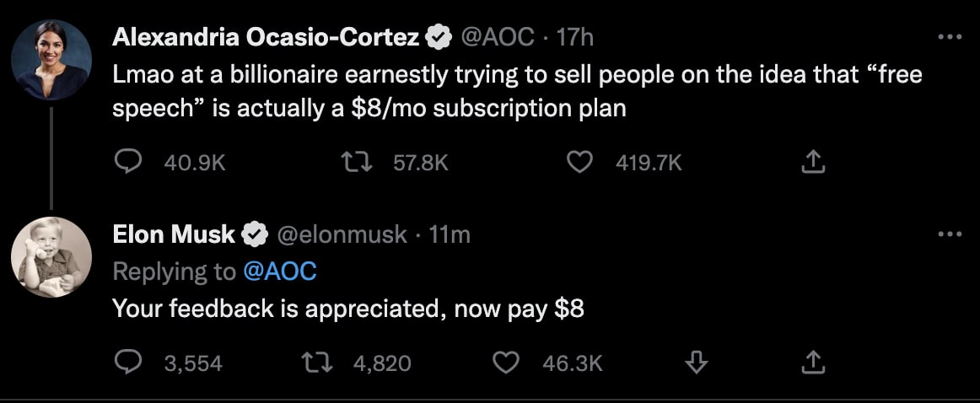Open more options on AOC's tweet
The width and height of the screenshot is (980, 403).
coord(950,37)
